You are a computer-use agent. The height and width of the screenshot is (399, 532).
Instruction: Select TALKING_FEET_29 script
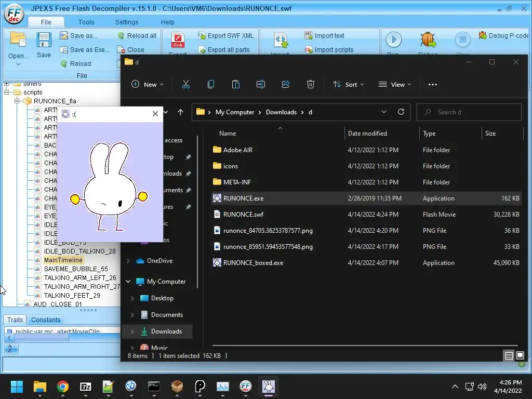pos(72,295)
